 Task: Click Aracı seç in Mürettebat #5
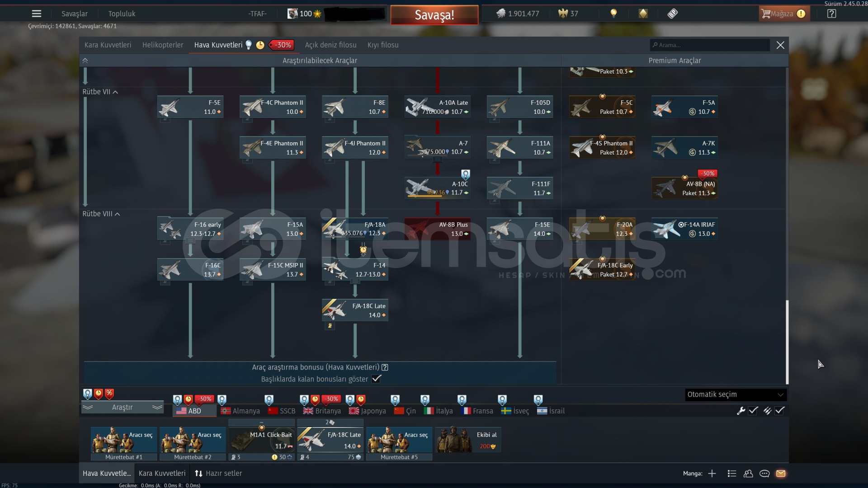tap(399, 440)
